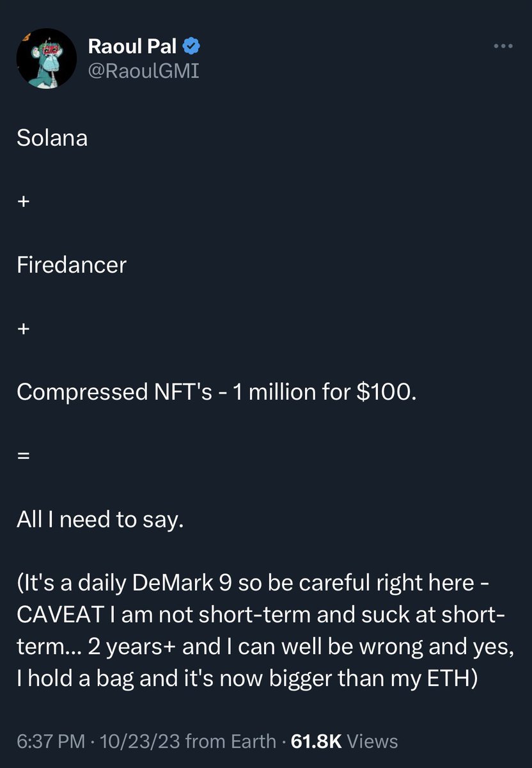
Task: Click the Views label
Action: click(x=373, y=742)
